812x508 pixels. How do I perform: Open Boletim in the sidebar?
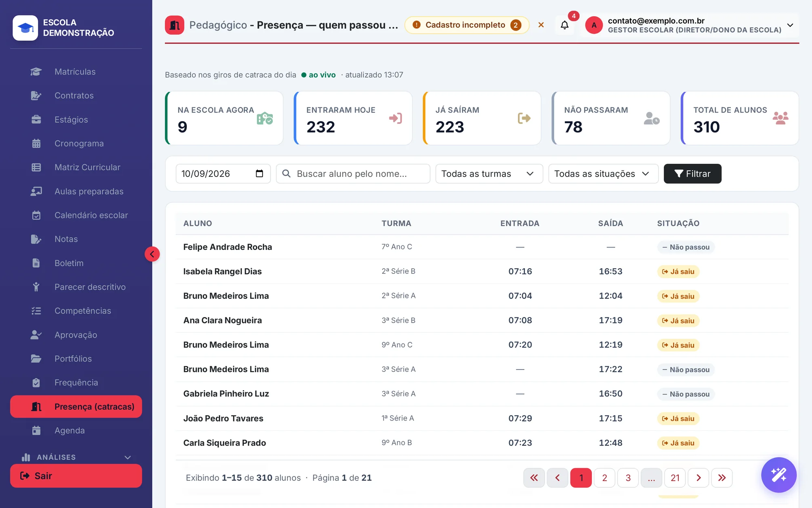(x=76, y=263)
